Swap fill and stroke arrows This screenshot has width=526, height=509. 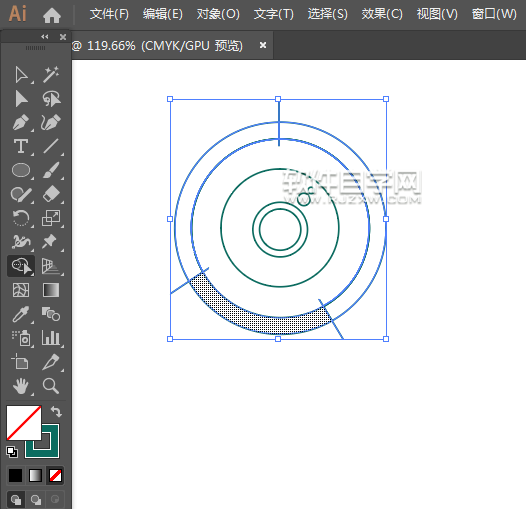point(56,412)
